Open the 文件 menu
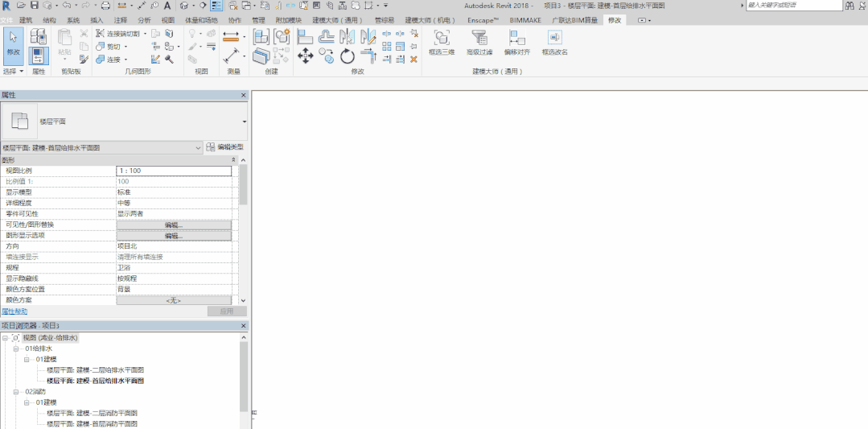 coord(6,20)
